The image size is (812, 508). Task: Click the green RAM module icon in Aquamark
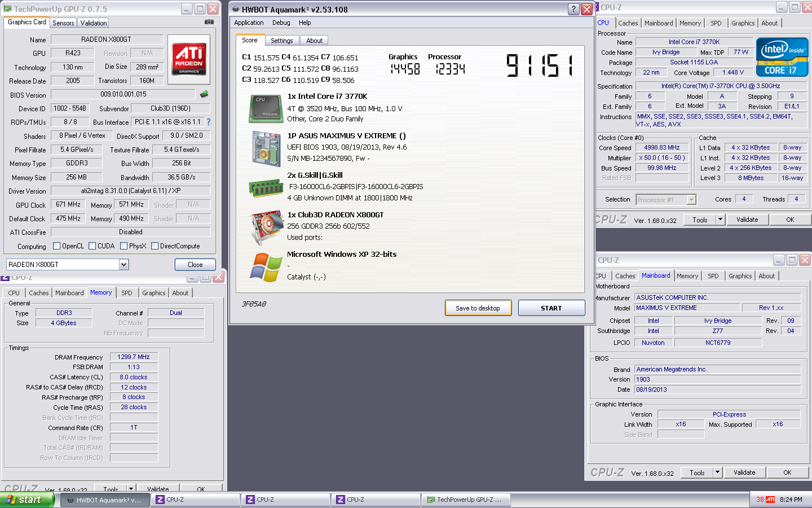pos(266,188)
